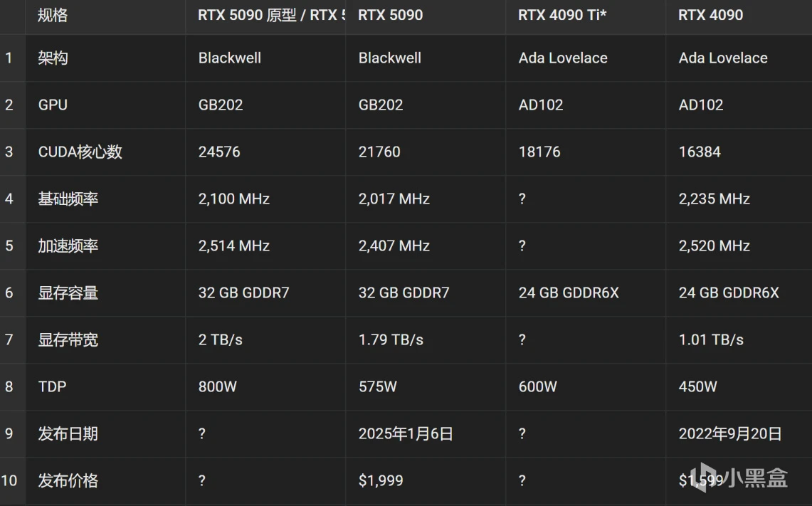Click the 显存带宽 row label

coord(68,339)
